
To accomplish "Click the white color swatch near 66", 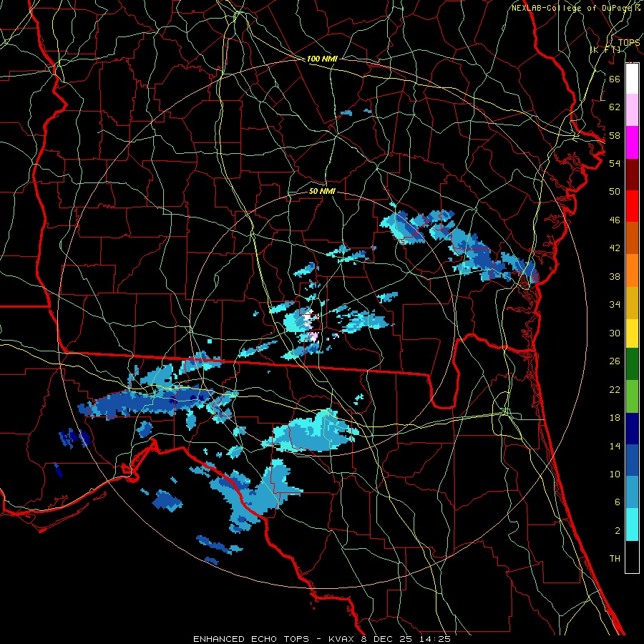I will tap(632, 79).
